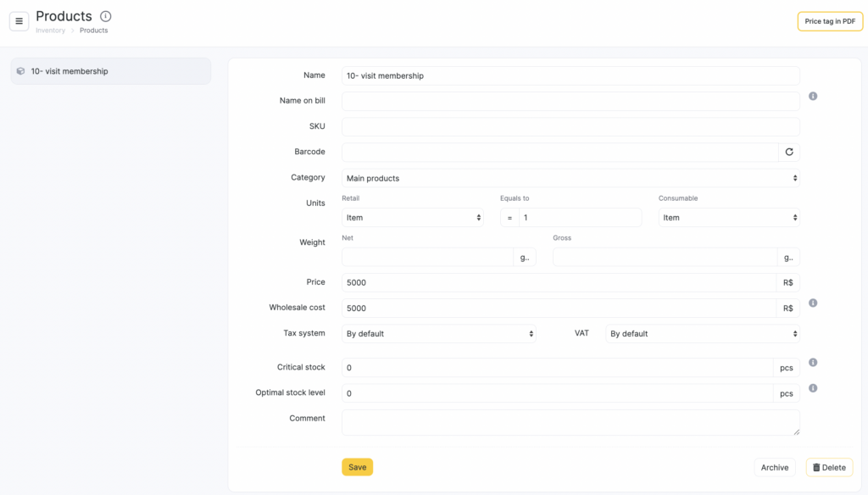Open the hamburger menu button
Viewport: 868px width, 495px height.
tap(19, 21)
